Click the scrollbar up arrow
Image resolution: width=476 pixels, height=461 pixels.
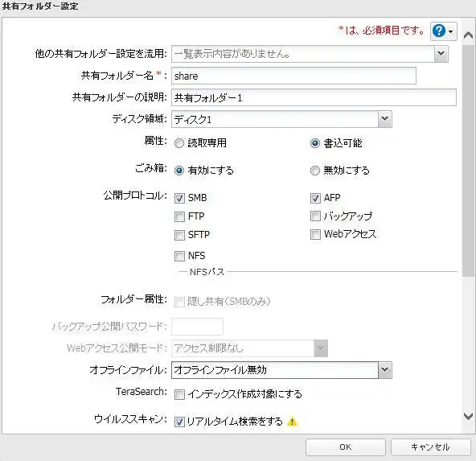click(x=469, y=35)
